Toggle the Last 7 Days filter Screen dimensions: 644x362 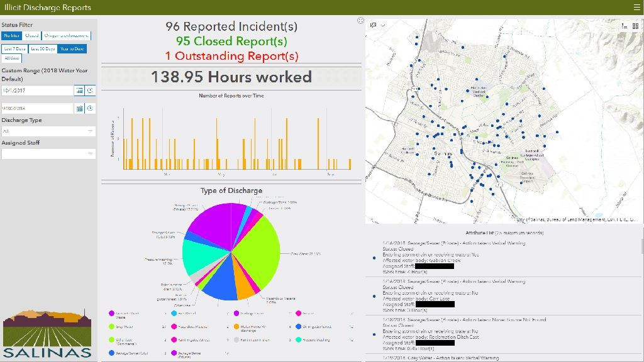click(14, 48)
